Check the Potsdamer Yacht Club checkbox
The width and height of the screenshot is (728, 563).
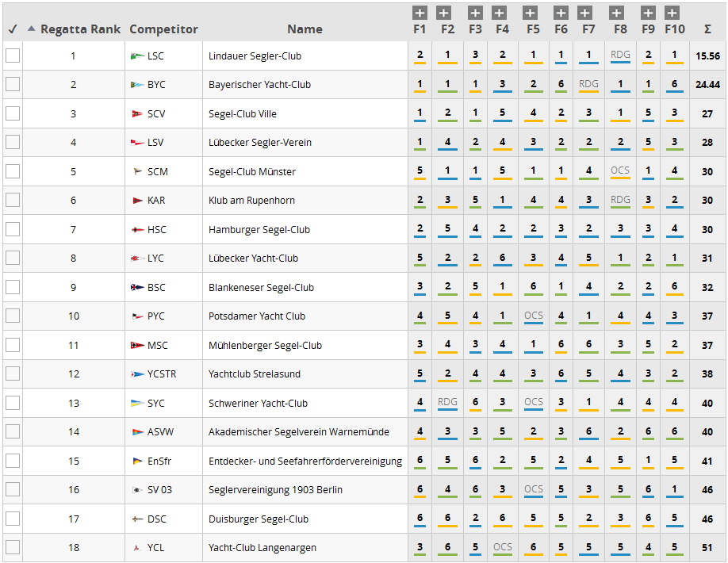(x=13, y=316)
